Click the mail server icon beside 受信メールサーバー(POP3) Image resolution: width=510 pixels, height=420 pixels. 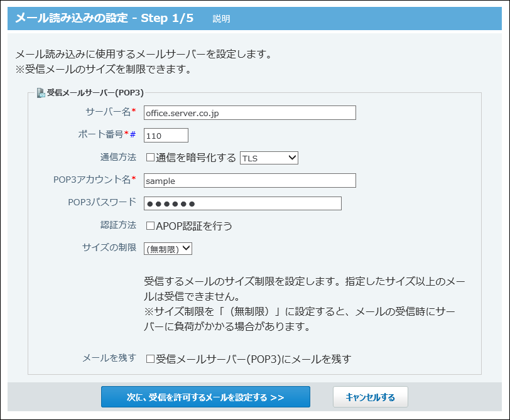(41, 93)
